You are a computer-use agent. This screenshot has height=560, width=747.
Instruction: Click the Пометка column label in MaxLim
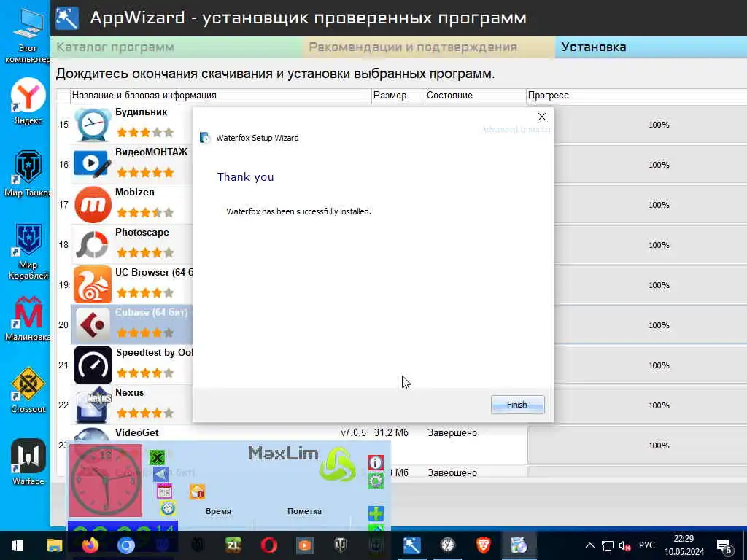[x=304, y=511]
